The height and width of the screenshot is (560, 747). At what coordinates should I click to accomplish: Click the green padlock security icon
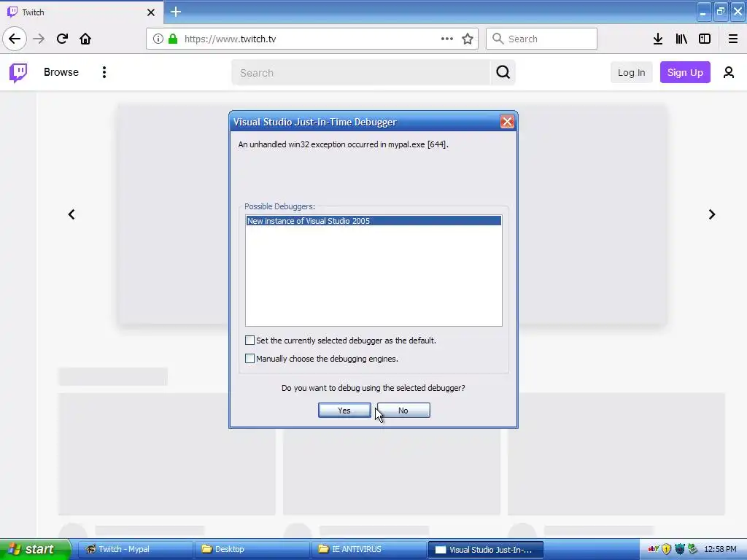tap(172, 39)
